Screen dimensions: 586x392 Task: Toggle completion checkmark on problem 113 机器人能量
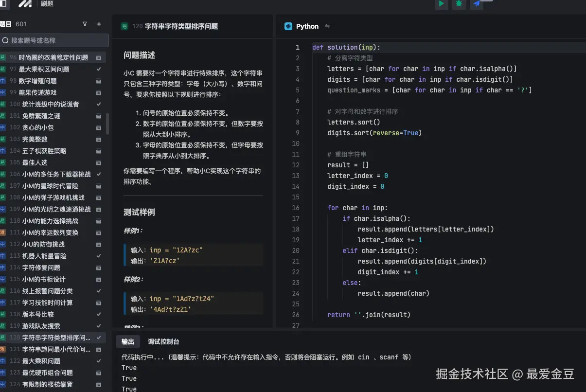[x=98, y=256]
